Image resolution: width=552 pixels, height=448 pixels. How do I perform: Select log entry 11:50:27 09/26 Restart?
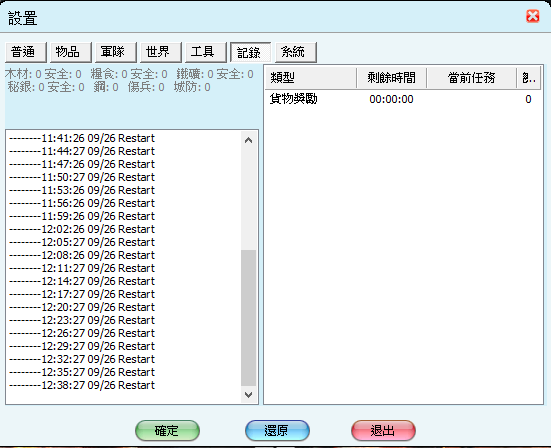point(82,177)
